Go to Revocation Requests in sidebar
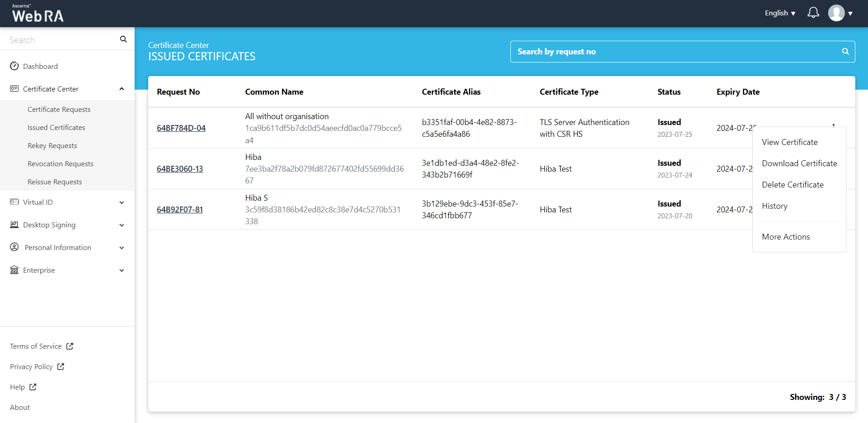Viewport: 868px width, 423px height. [60, 164]
